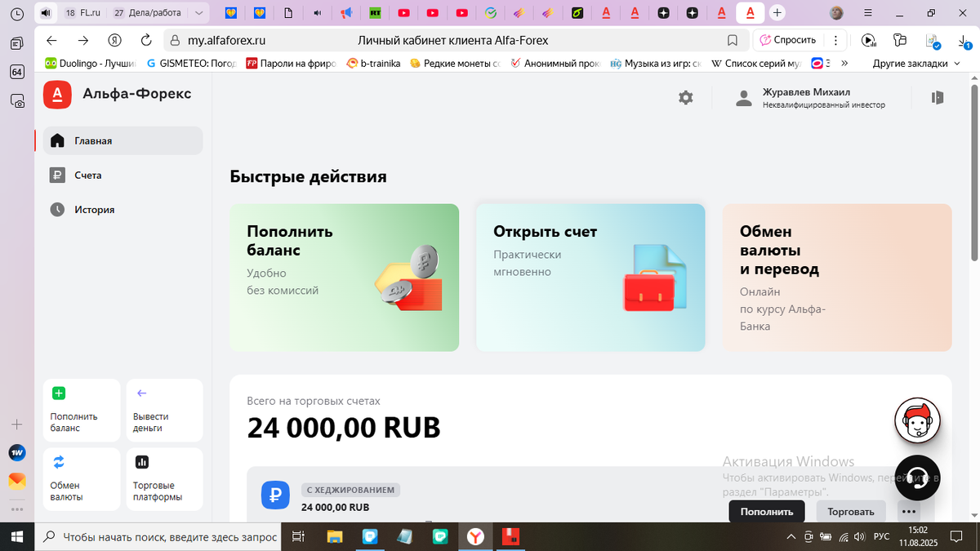
Task: Open screenshot camera icon in browser sidebar
Action: (16, 101)
